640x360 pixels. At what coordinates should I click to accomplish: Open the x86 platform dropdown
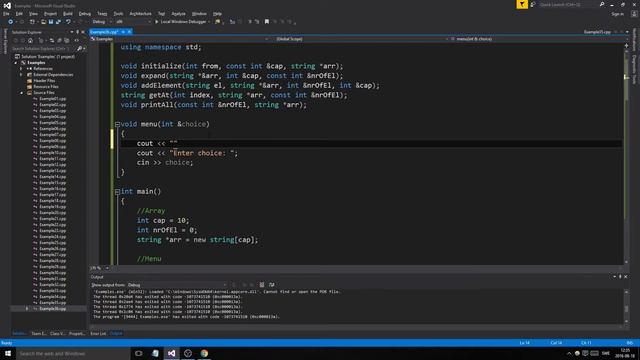133,22
